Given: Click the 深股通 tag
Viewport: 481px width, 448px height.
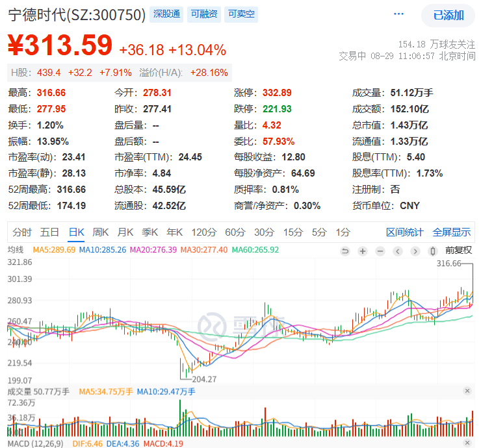Looking at the screenshot, I should 166,14.
